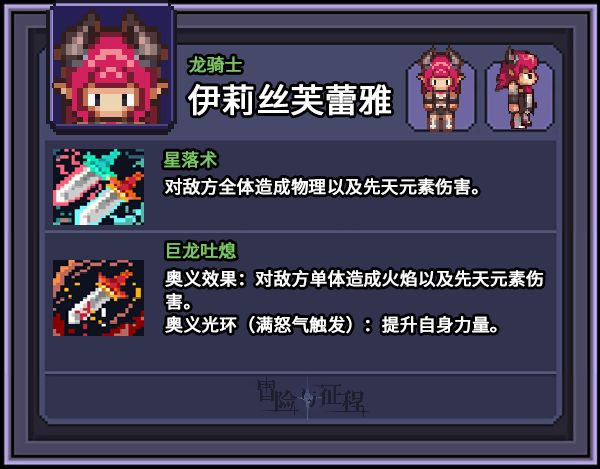Image resolution: width=600 pixels, height=469 pixels.
Task: Click the fire hilt in 巨龙吐熄 icon
Action: [113, 285]
